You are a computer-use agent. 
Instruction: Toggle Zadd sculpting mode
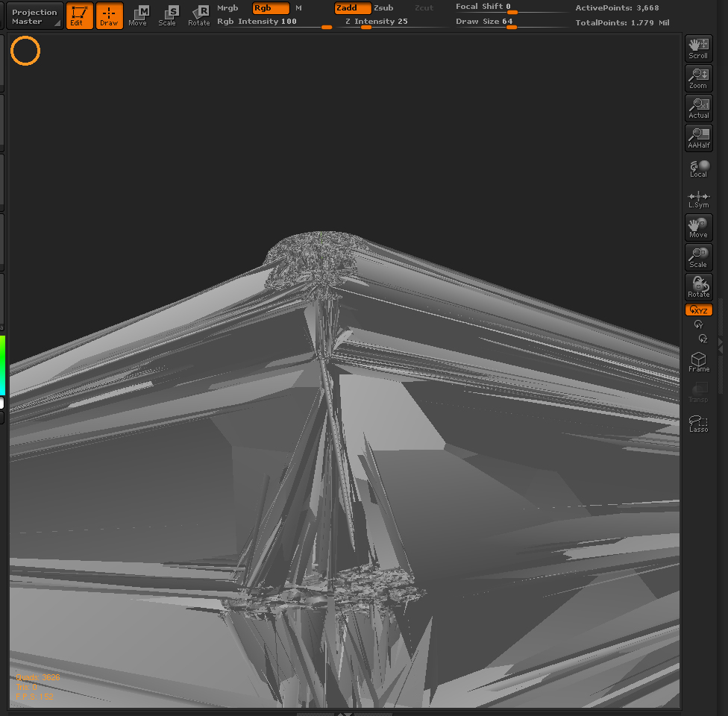pos(351,8)
